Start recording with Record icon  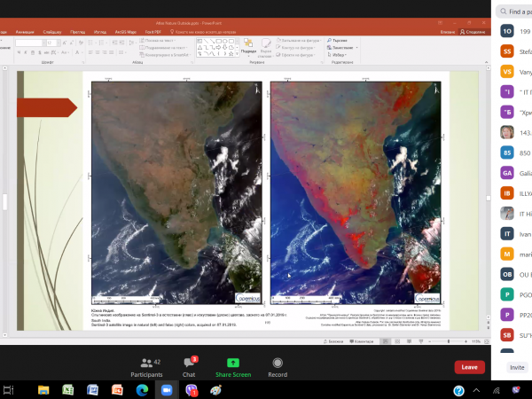[x=278, y=363]
